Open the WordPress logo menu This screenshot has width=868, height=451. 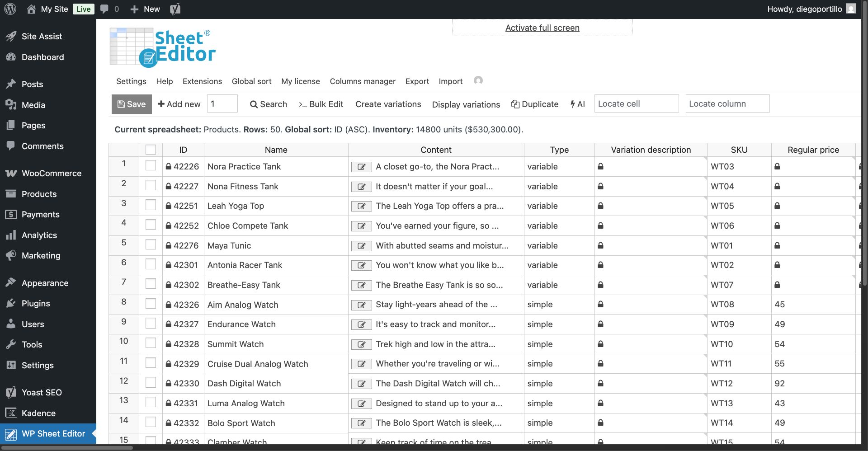(x=10, y=9)
